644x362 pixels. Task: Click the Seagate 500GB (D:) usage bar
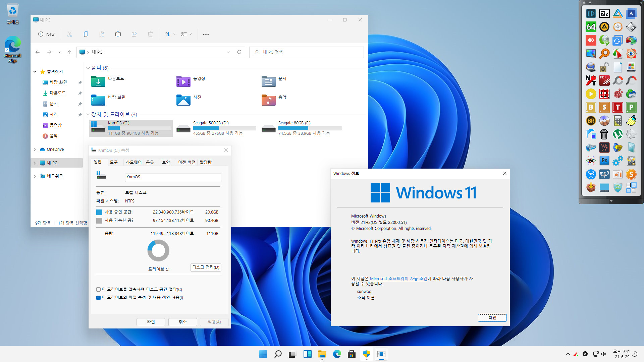(x=224, y=128)
